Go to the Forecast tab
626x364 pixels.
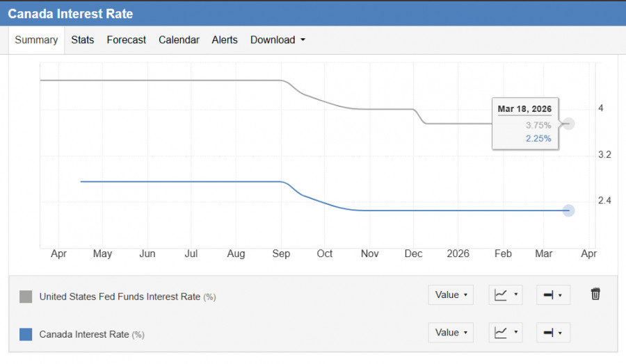coord(126,40)
